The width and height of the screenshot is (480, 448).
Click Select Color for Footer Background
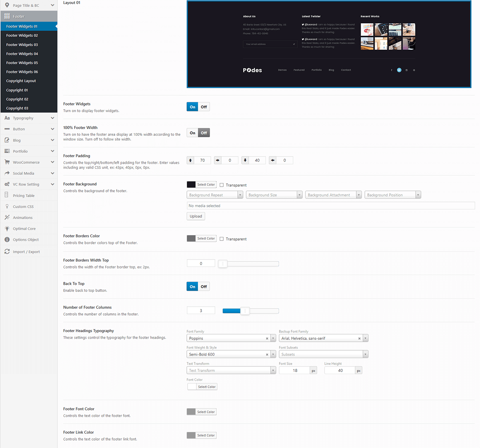(x=206, y=185)
